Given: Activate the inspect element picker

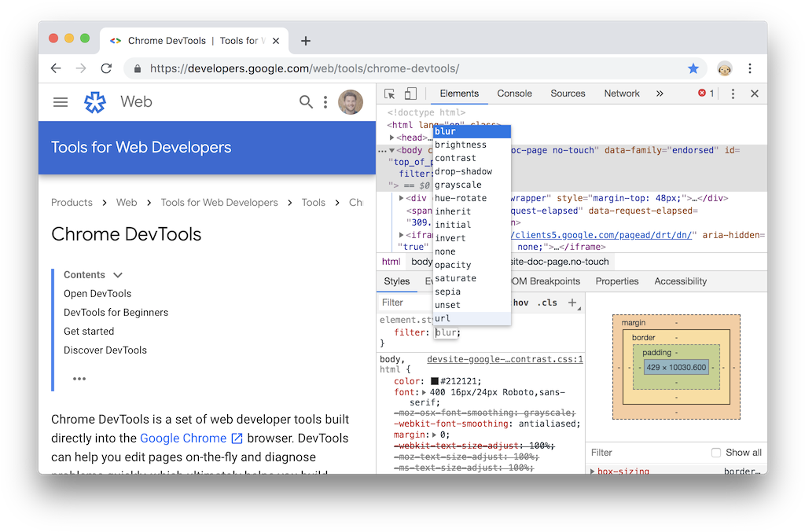Looking at the screenshot, I should click(390, 94).
